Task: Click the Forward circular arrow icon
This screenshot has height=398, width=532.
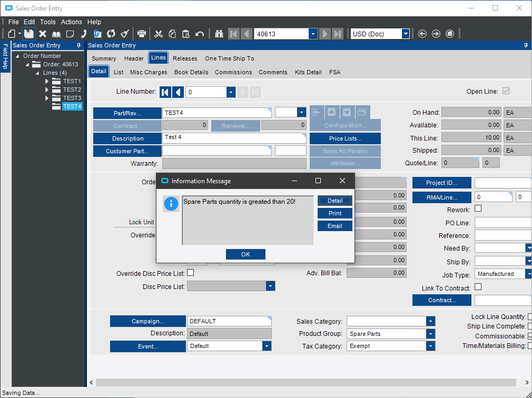Action: click(436, 34)
